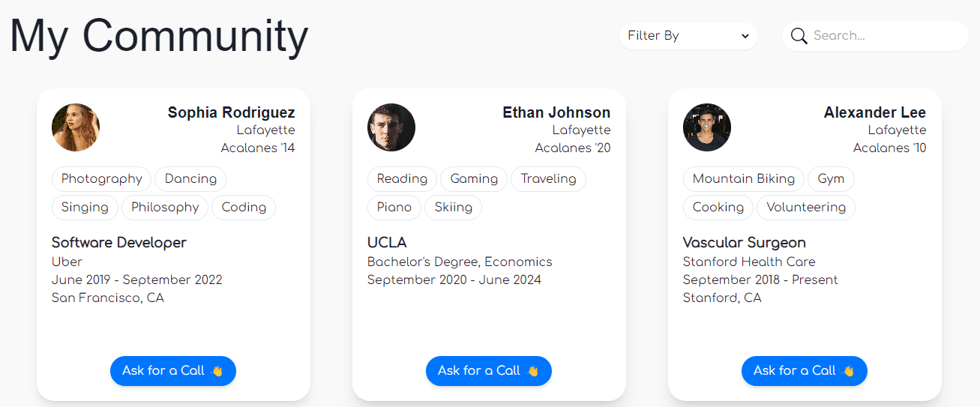This screenshot has width=980, height=407.
Task: Select the Mountain Biking interest tag
Action: click(x=744, y=179)
